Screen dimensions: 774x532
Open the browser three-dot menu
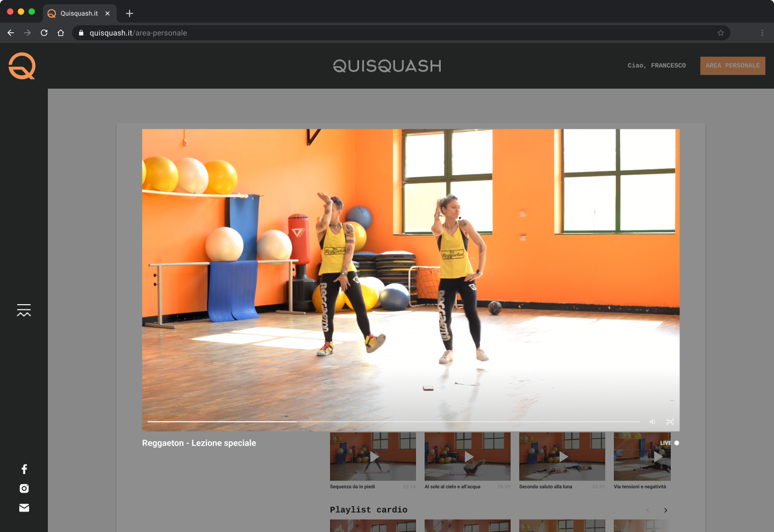coord(762,33)
